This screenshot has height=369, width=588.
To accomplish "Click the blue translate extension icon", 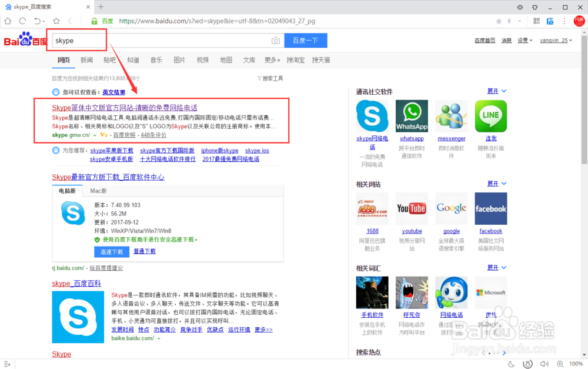I will [550, 21].
